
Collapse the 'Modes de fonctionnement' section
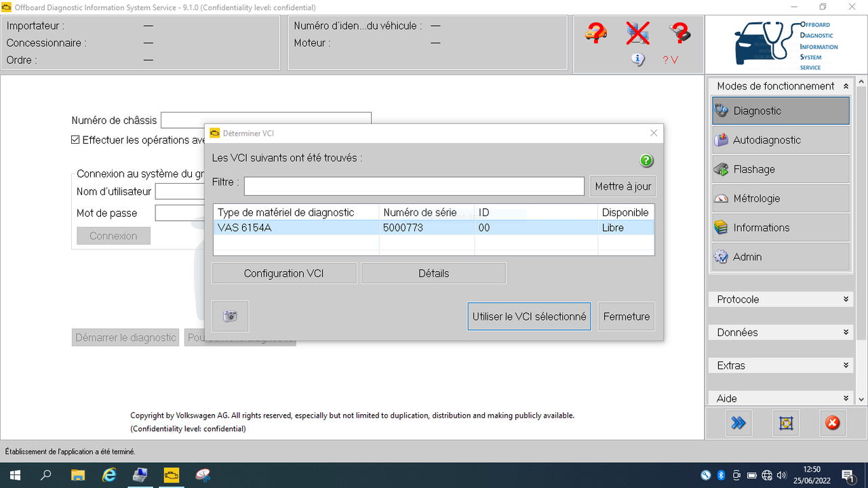(846, 86)
